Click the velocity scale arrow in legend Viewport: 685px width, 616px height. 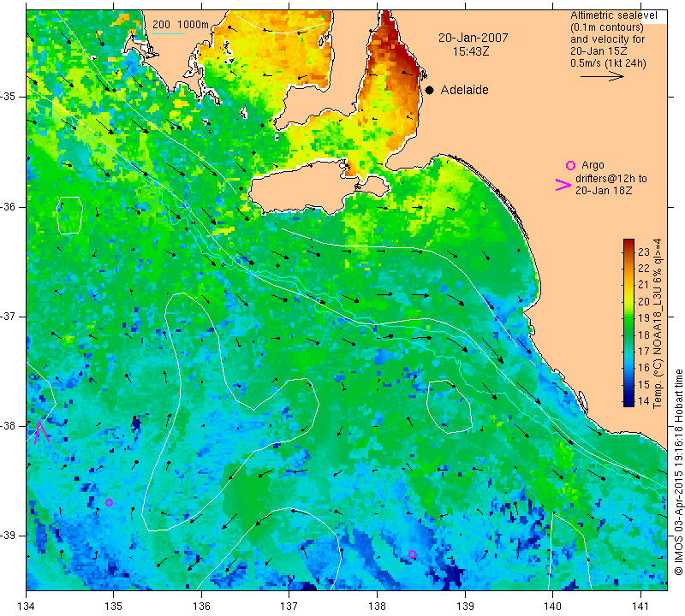click(602, 76)
